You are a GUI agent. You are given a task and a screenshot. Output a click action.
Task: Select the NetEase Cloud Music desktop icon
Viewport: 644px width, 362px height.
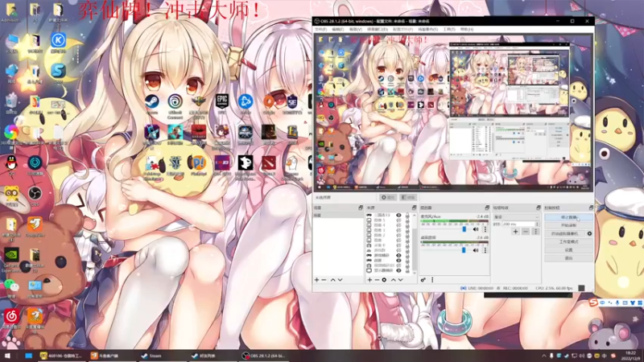[11, 319]
